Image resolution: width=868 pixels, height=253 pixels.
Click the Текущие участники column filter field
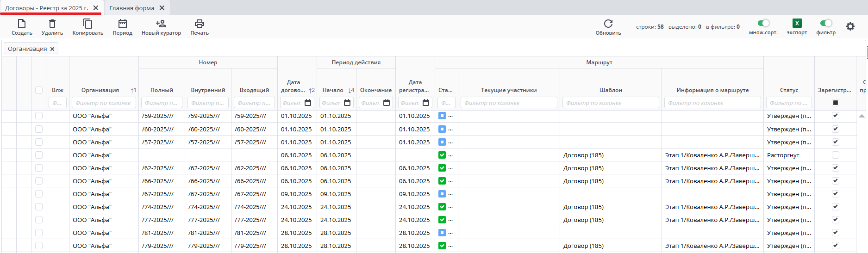click(x=509, y=103)
